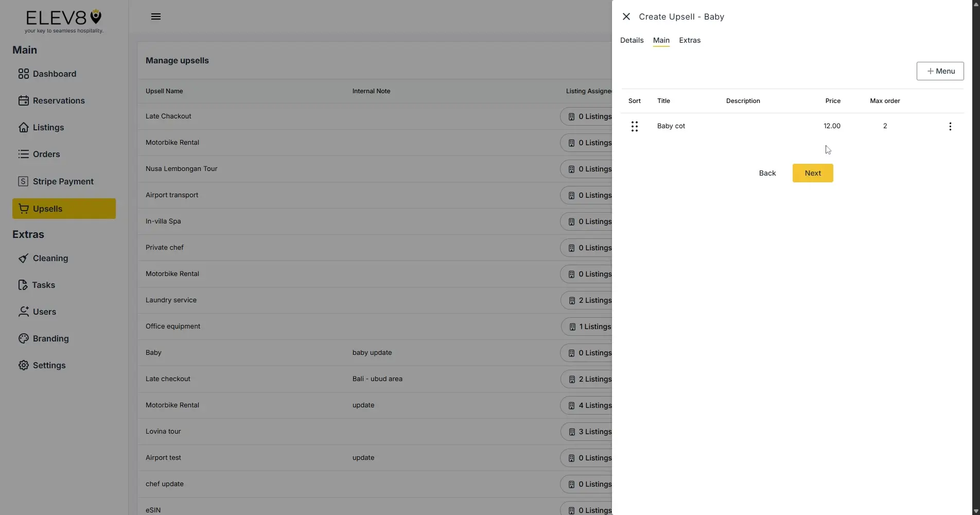Screen dimensions: 980x515
Task: Click the Menu button in the dialog
Action: (939, 71)
